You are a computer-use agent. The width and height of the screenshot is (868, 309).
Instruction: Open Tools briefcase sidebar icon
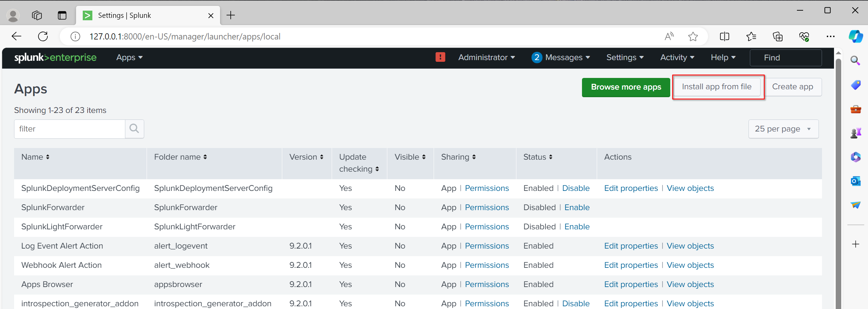point(855,109)
